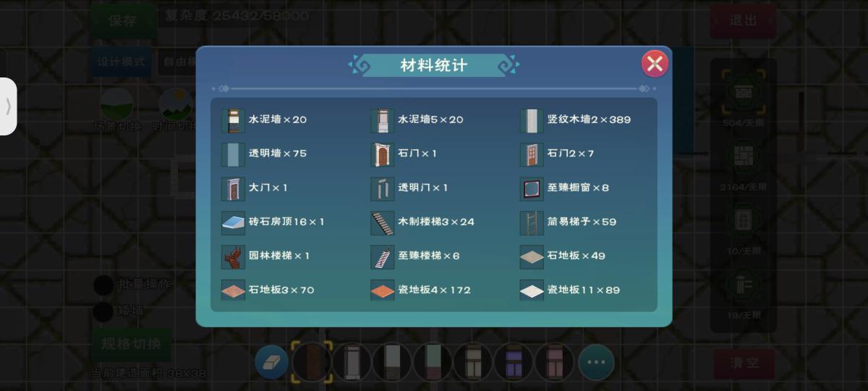Click the 简易梯子×59 ladder icon
Viewport: 868px width, 391px height.
click(x=532, y=222)
